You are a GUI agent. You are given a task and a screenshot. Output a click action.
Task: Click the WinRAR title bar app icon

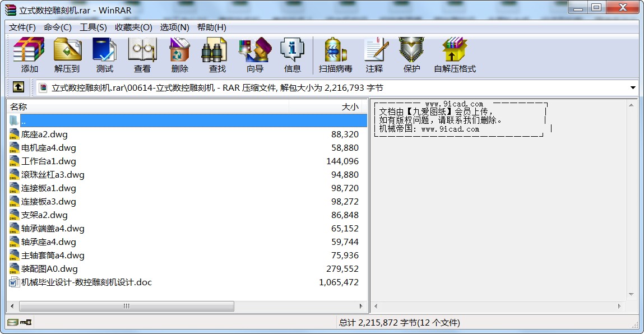point(10,10)
